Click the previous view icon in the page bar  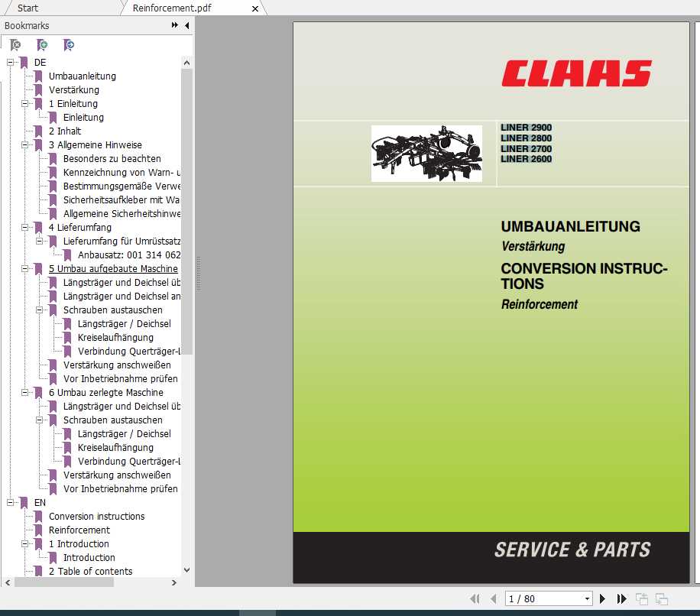(641, 598)
